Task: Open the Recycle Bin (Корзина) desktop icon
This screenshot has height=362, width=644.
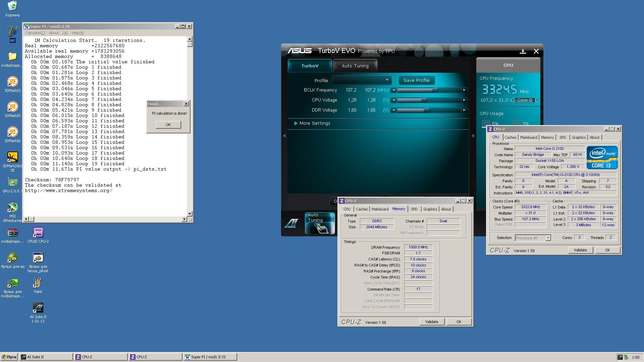Action: tap(12, 6)
